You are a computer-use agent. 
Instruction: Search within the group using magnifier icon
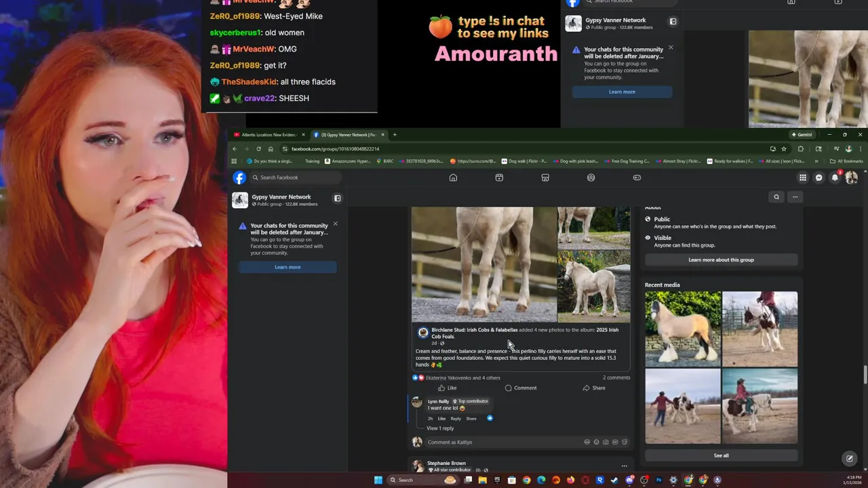tap(776, 197)
